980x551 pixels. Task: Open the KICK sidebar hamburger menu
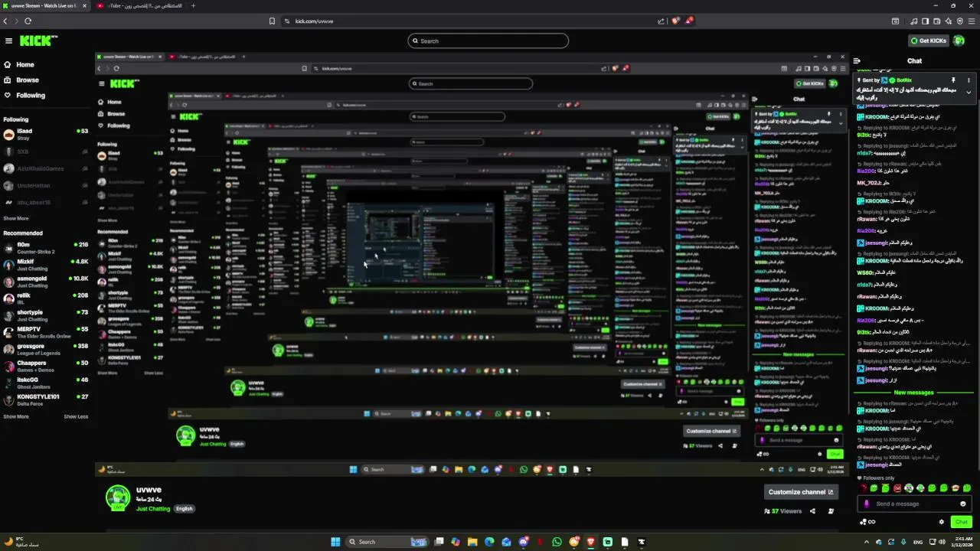click(x=8, y=41)
